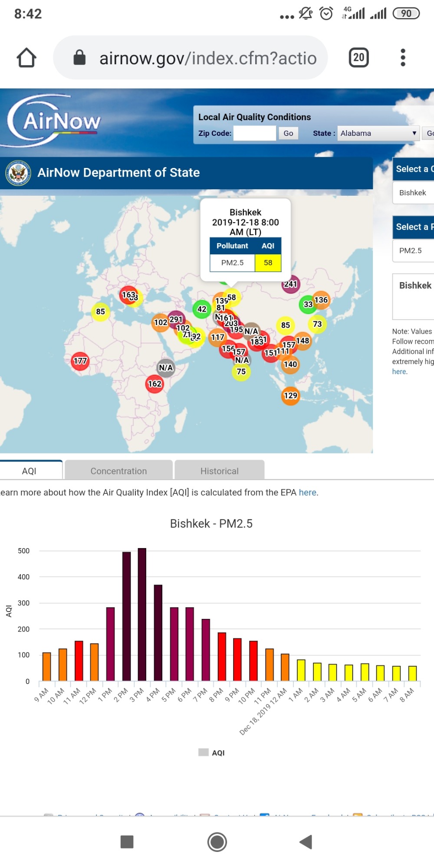Open the Chrome three-dot overflow menu
The image size is (434, 868).
403,58
